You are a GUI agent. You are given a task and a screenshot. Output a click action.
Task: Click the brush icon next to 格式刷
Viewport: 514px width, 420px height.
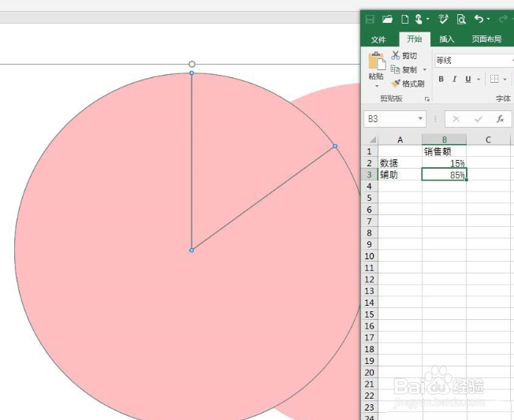pyautogui.click(x=396, y=84)
